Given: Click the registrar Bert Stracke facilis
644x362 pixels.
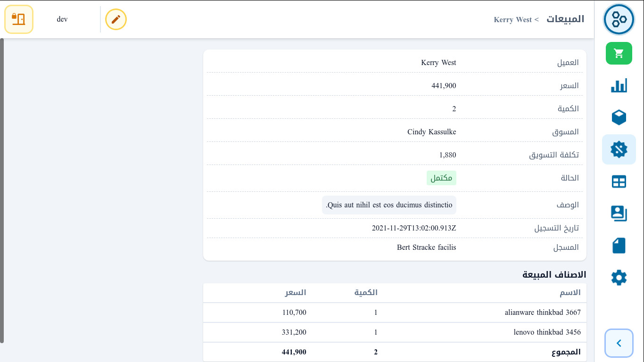Looking at the screenshot, I should [x=427, y=247].
